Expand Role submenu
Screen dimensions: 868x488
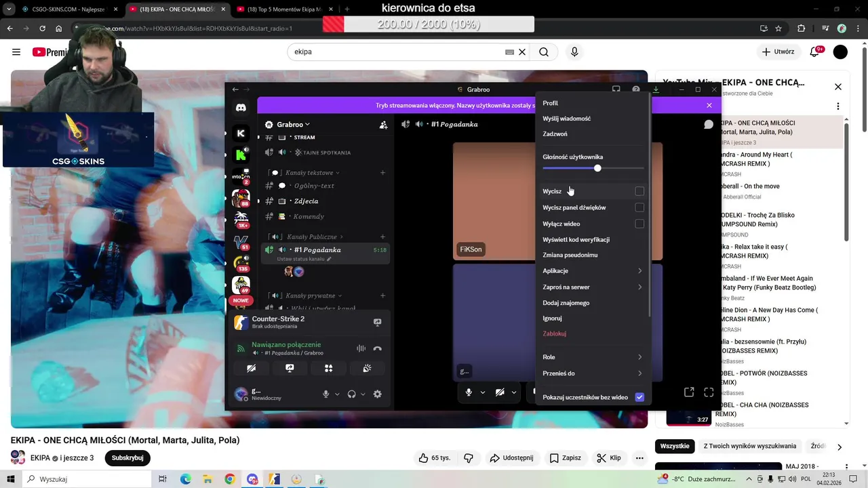[593, 357]
